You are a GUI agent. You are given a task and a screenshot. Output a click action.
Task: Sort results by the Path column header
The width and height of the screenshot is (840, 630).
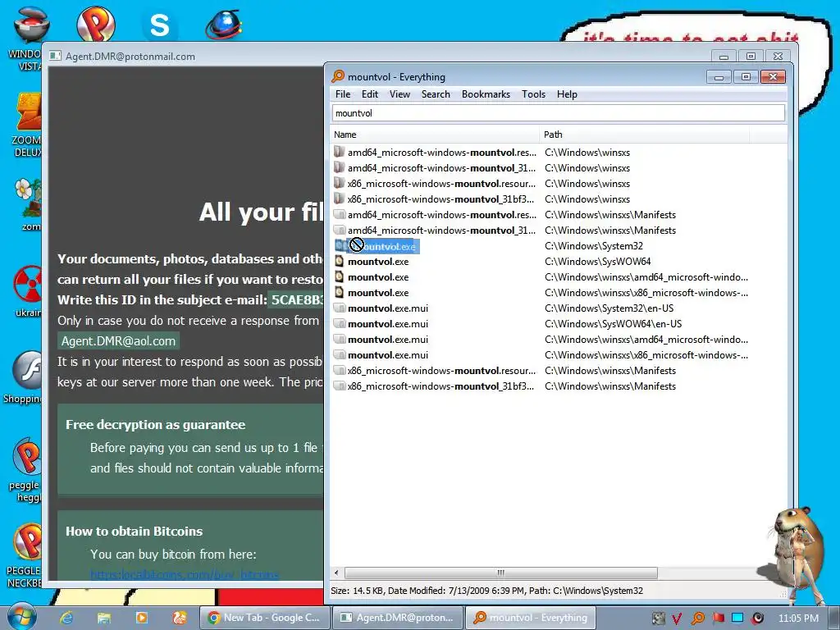[644, 135]
